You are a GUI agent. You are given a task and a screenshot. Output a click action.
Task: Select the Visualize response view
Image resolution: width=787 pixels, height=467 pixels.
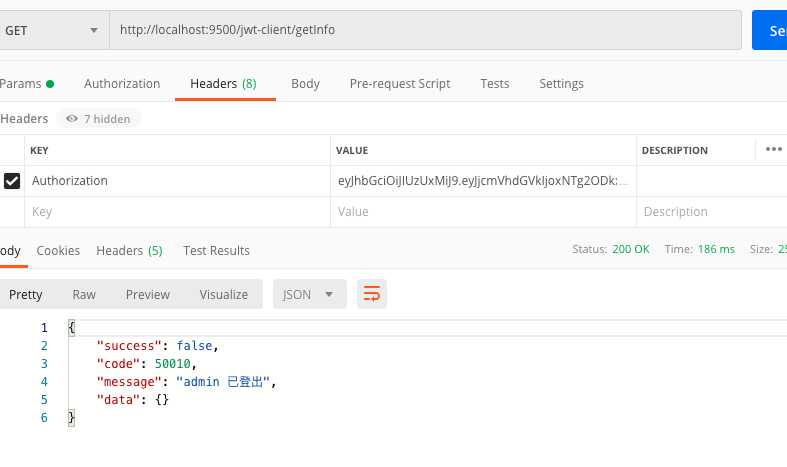click(x=223, y=294)
